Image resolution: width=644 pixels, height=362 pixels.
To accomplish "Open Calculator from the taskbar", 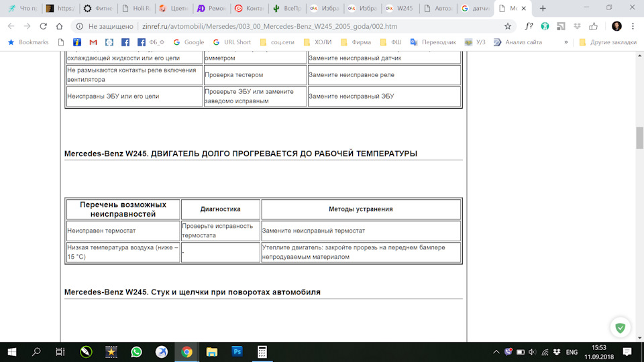I will tap(262, 352).
